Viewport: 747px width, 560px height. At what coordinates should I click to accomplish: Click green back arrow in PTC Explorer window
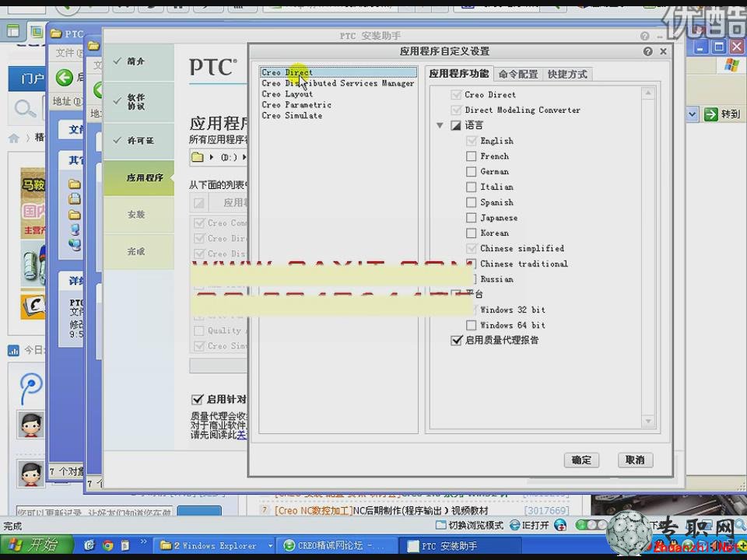click(x=65, y=77)
